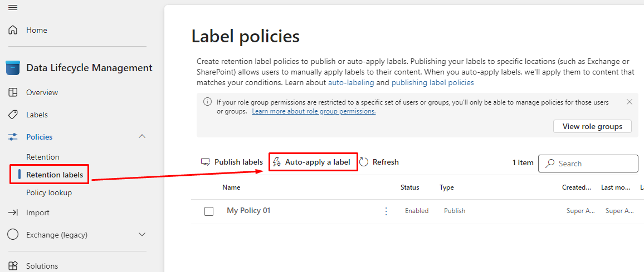
Task: Click the Import arrow icon
Action: click(x=13, y=212)
